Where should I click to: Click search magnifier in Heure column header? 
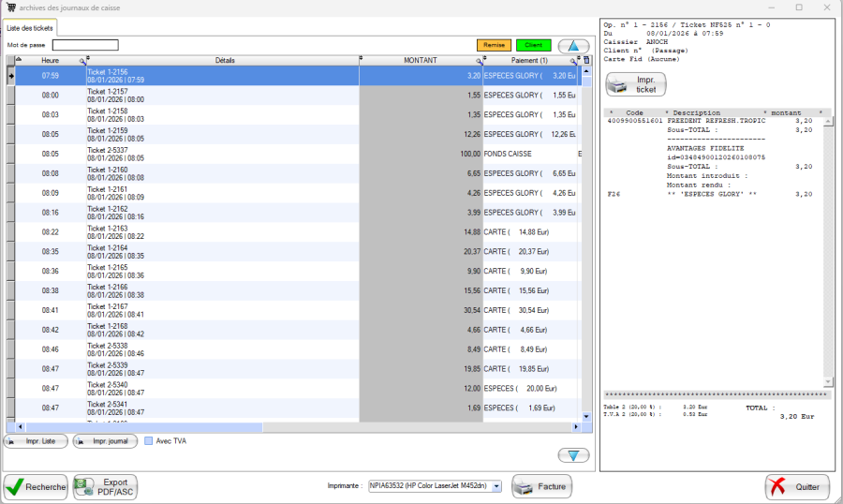coord(82,61)
